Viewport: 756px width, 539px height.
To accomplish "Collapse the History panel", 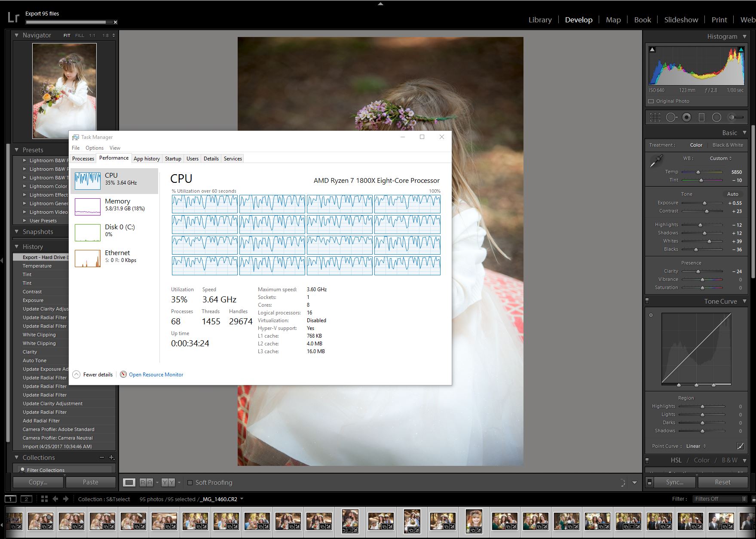I will coord(17,246).
